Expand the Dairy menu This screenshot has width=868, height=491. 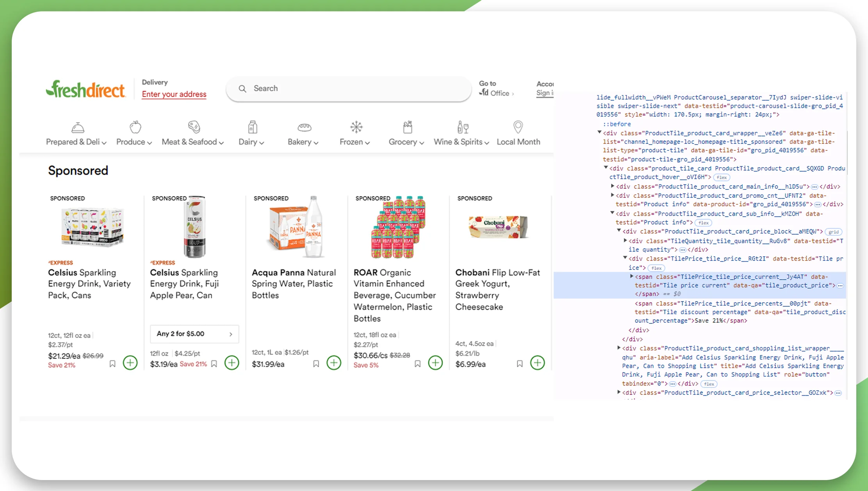click(x=251, y=142)
